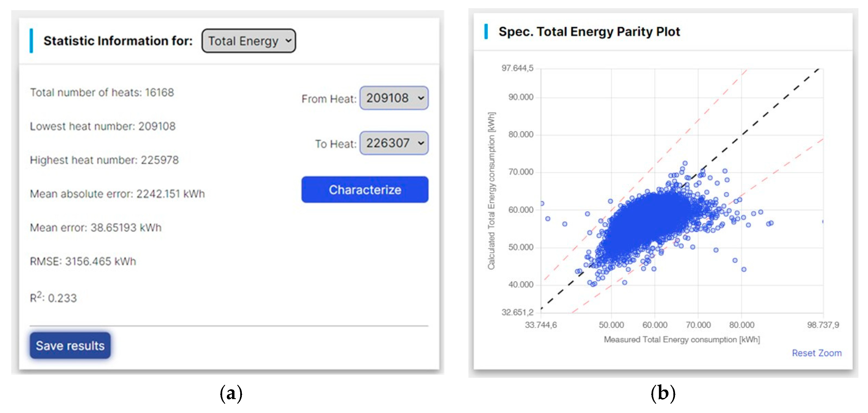Expand the To Heat 226307 dropdown

click(x=394, y=143)
